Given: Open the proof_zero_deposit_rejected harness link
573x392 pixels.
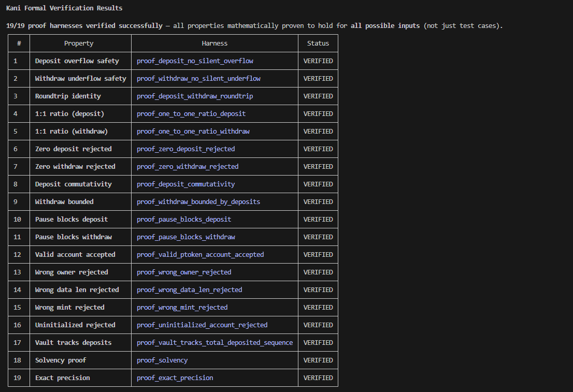Looking at the screenshot, I should 185,149.
